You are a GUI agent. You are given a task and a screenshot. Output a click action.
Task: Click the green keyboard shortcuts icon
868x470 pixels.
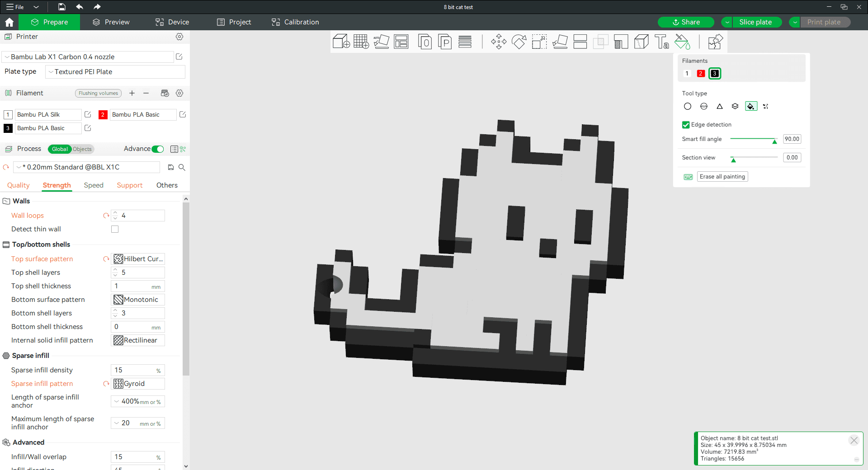tap(688, 177)
